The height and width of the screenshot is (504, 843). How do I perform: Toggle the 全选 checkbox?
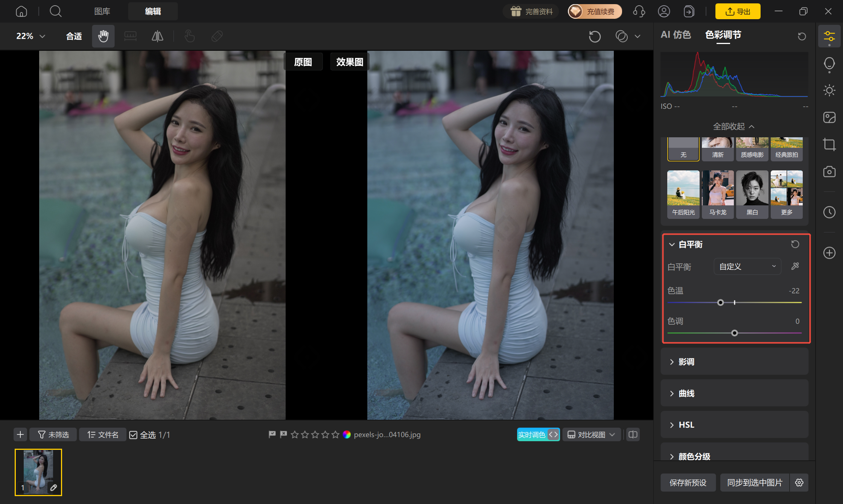(x=133, y=435)
